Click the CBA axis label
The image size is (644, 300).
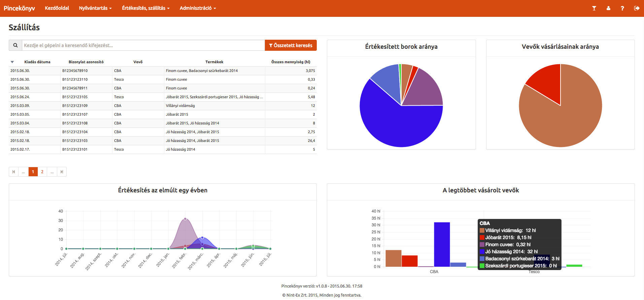[434, 272]
